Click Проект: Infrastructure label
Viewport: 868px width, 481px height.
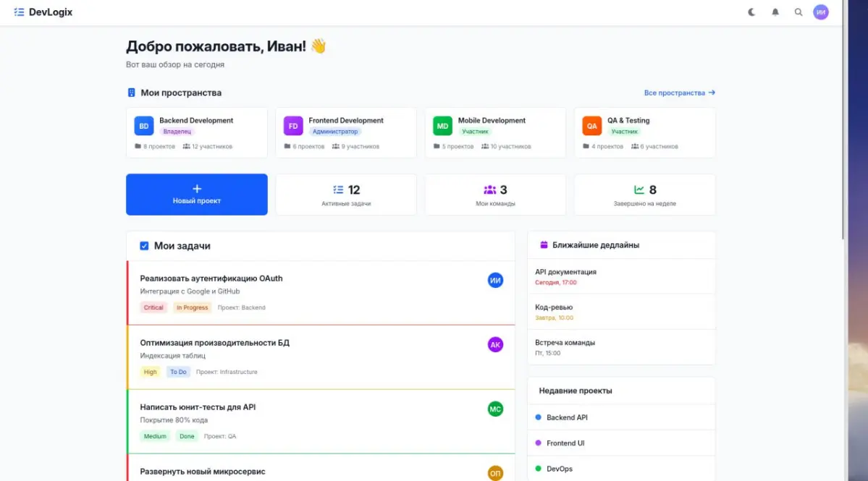coord(227,372)
